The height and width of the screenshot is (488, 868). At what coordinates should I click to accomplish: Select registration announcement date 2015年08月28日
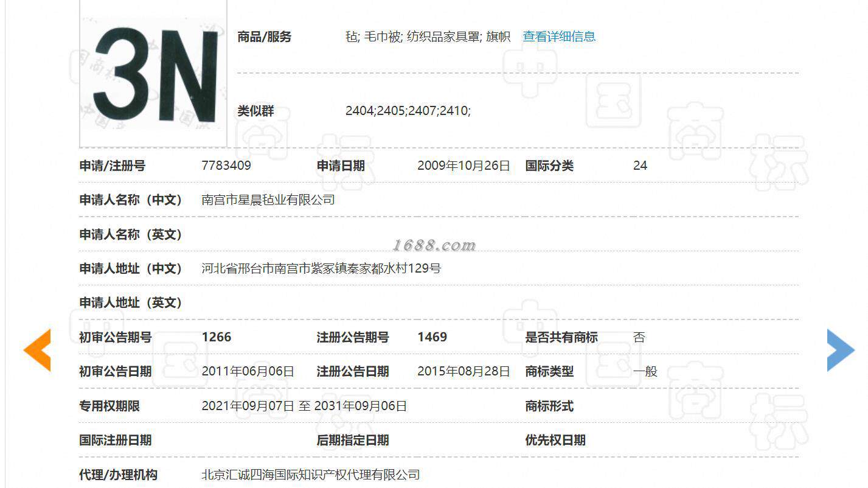[x=464, y=371]
